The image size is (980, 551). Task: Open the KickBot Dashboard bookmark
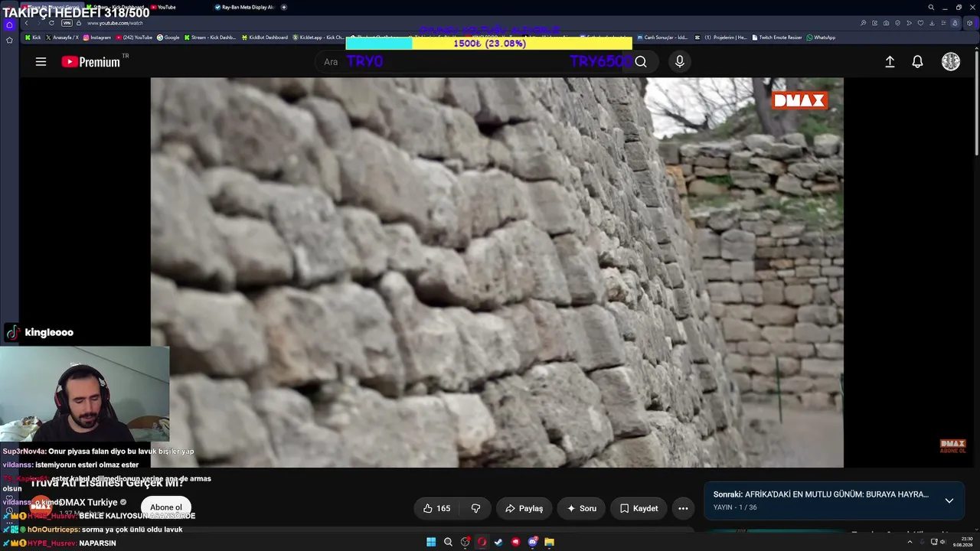(x=265, y=37)
